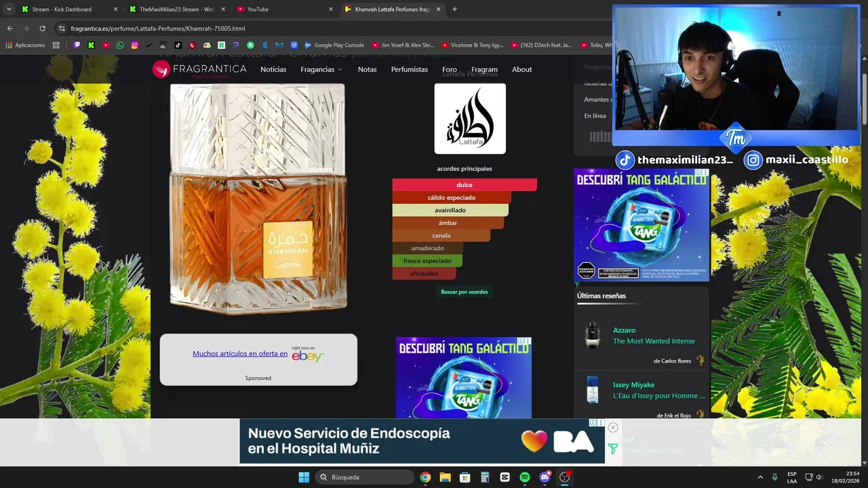
Task: Open Windows Start menu
Action: tap(304, 477)
